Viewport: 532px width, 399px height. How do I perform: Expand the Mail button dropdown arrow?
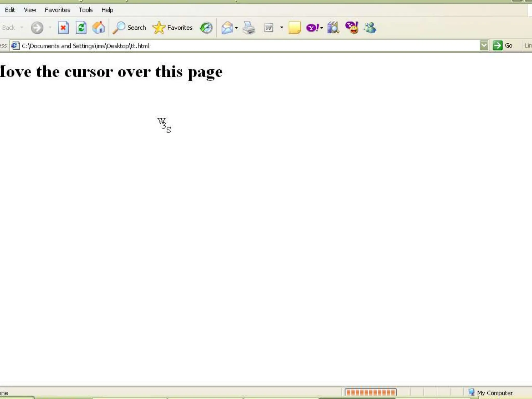[236, 28]
